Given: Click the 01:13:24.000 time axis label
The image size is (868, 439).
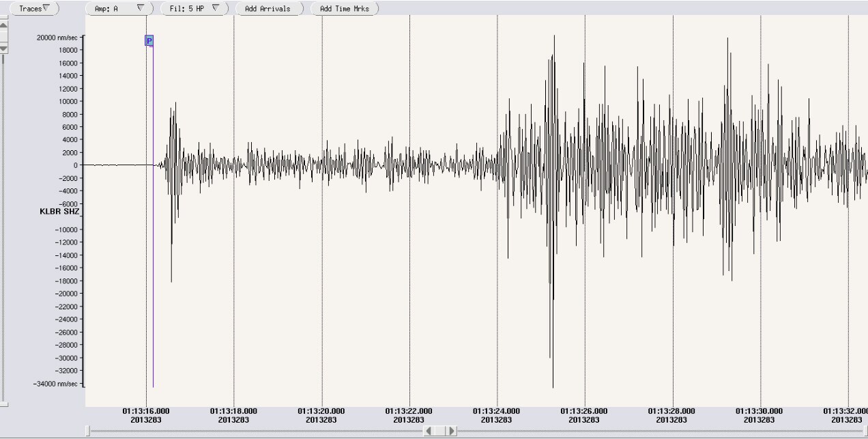Looking at the screenshot, I should point(496,411).
